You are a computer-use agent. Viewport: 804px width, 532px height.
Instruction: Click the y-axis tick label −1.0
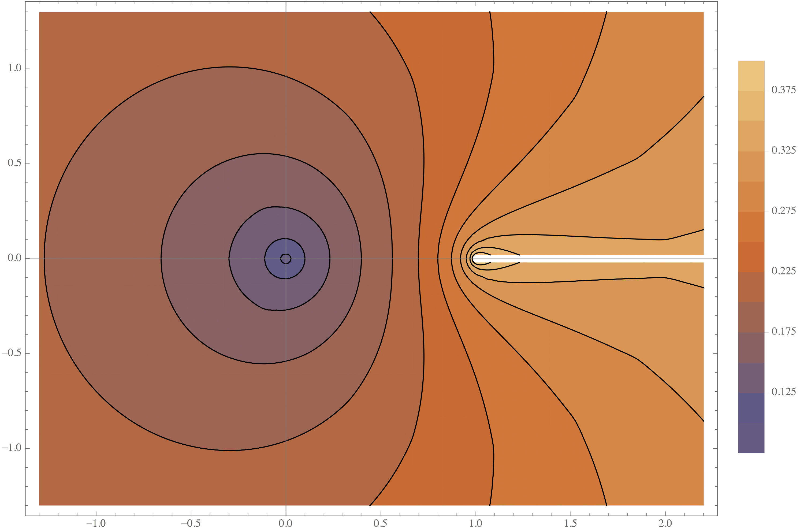pos(11,448)
